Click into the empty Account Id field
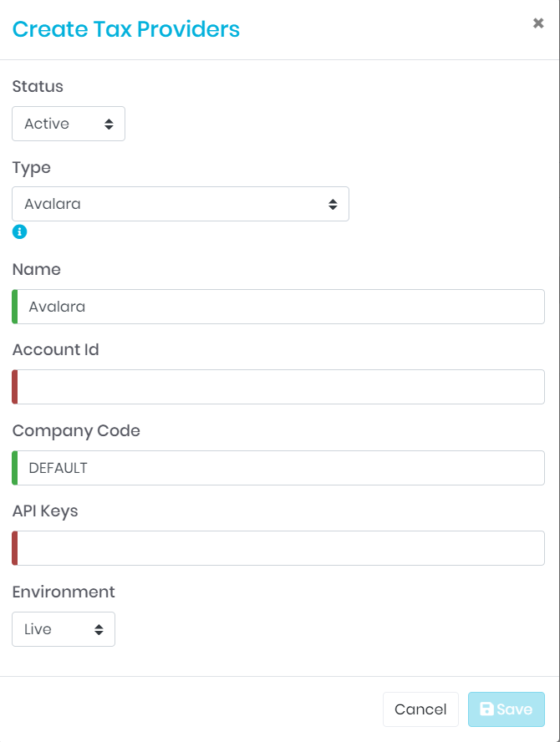 (280, 387)
